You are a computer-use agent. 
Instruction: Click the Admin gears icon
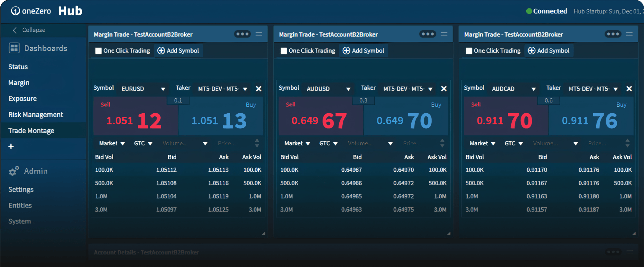click(14, 171)
